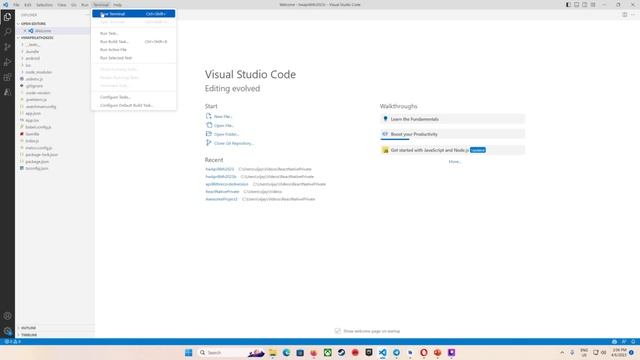This screenshot has height=360, width=640.
Task: Open App.tsx in the explorer
Action: click(x=32, y=120)
